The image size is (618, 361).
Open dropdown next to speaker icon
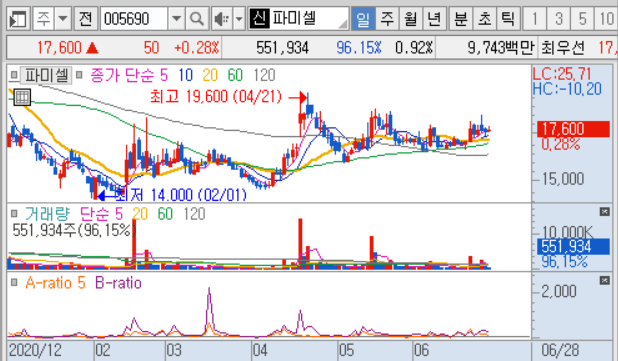click(239, 19)
